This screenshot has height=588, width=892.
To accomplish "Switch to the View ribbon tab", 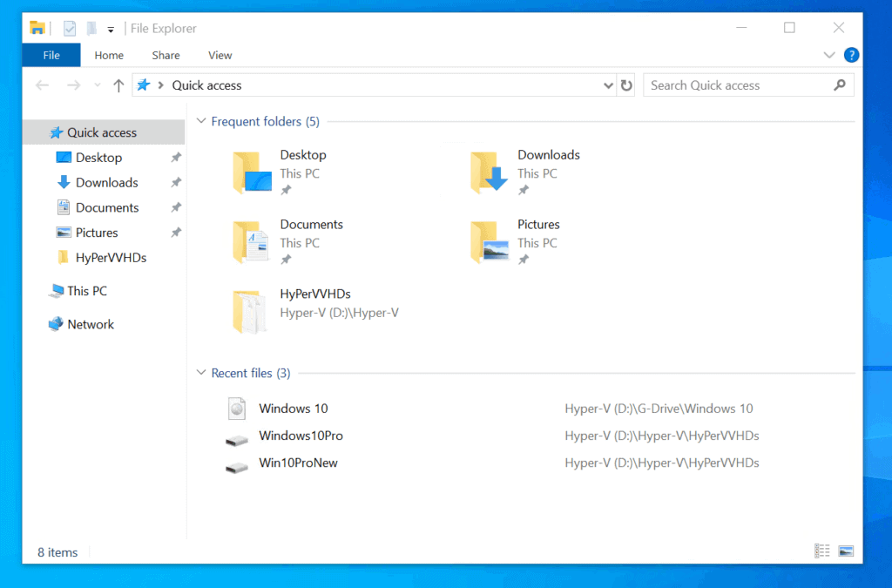I will coord(220,55).
